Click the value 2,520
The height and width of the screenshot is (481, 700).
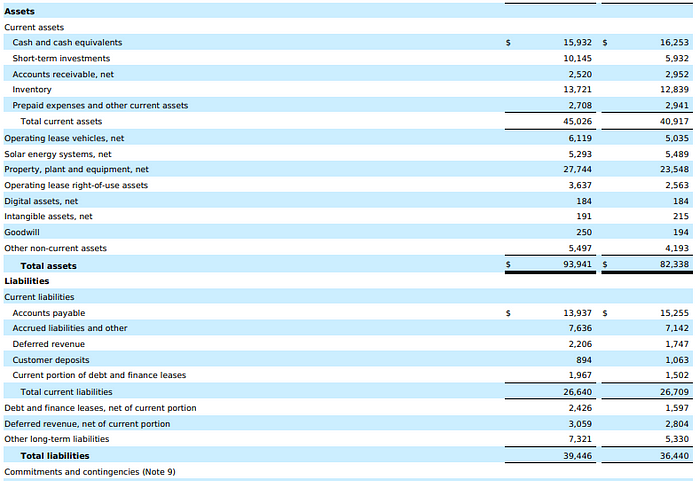click(x=580, y=75)
